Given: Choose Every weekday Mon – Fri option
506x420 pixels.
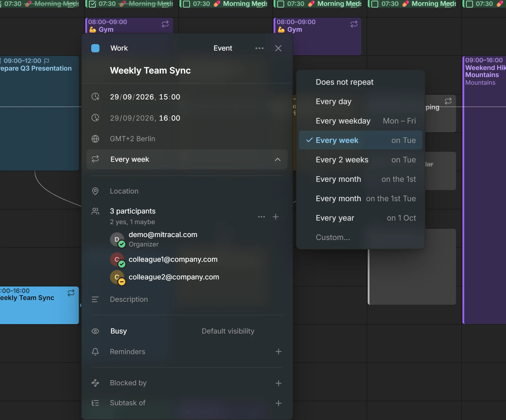Looking at the screenshot, I should pyautogui.click(x=361, y=121).
